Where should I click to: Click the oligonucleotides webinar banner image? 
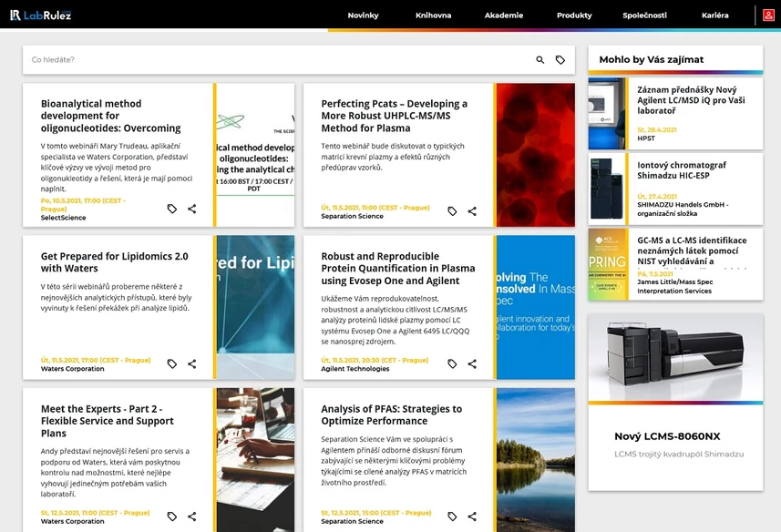point(255,155)
